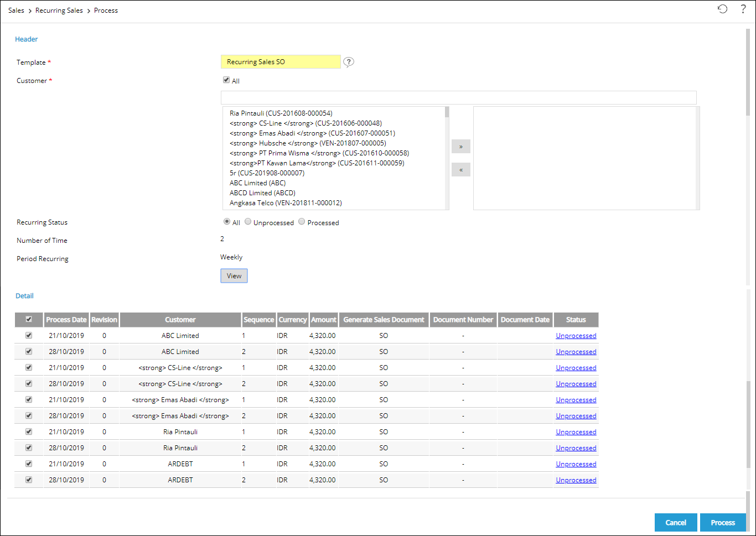Click the Document Number column header
This screenshot has width=756, height=536.
pos(463,320)
